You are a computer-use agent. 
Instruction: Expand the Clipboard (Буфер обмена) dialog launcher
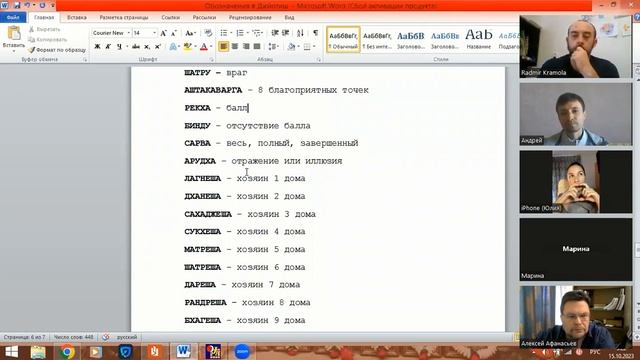[85, 60]
